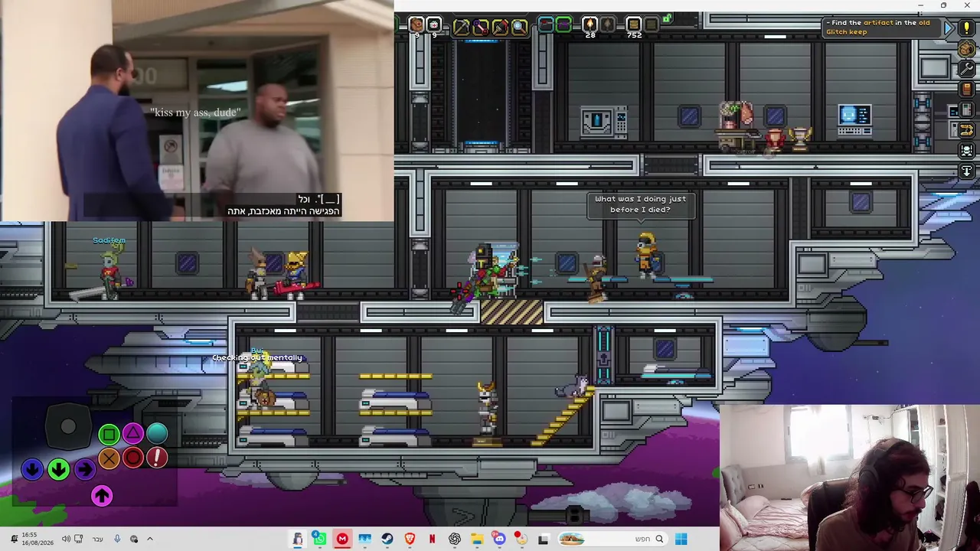The image size is (980, 551).
Task: Open taskbar volume control
Action: tap(66, 540)
